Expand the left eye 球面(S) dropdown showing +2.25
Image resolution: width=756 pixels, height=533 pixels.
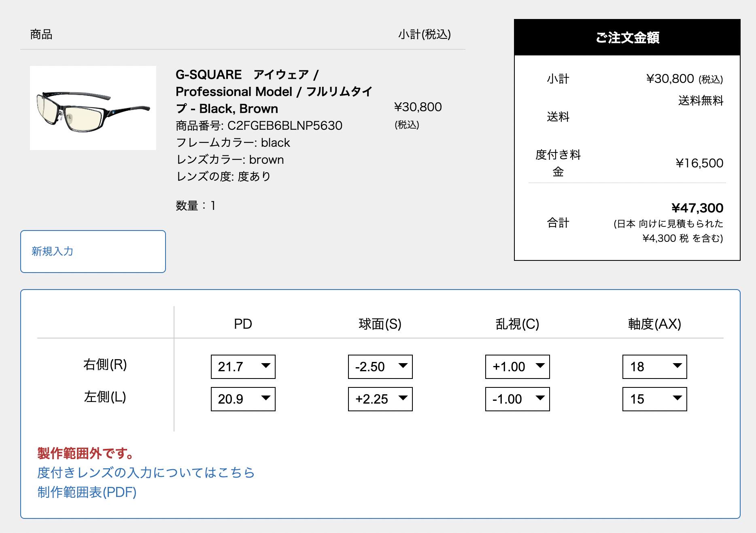(x=380, y=399)
